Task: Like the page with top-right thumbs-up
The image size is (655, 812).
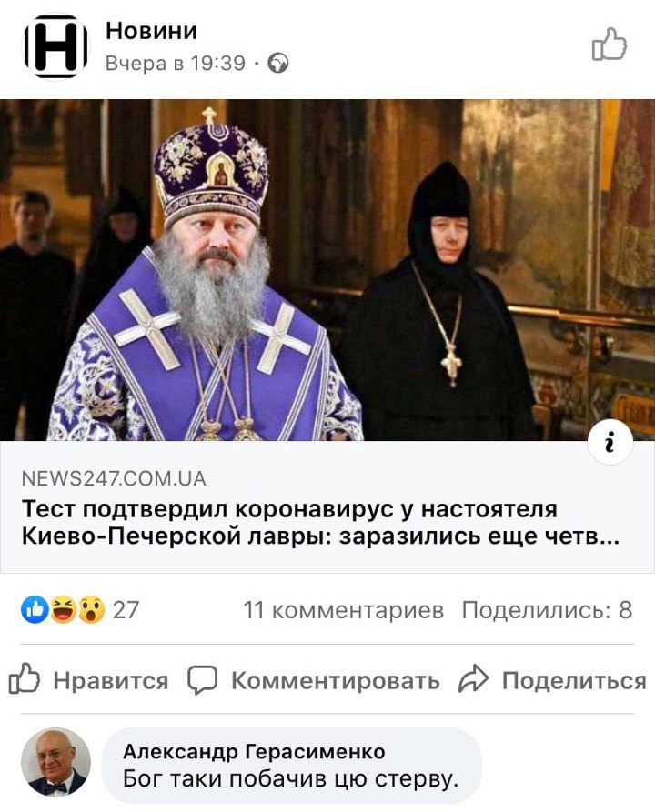Action: [609, 45]
